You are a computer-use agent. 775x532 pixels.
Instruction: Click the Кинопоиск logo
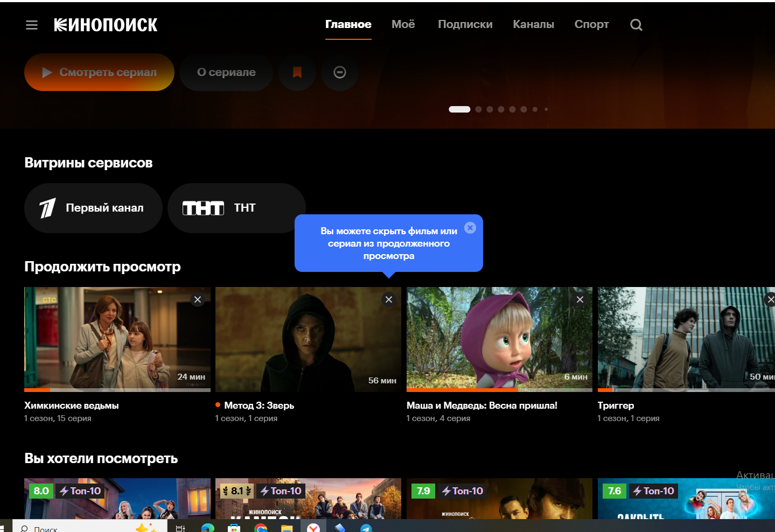point(106,25)
